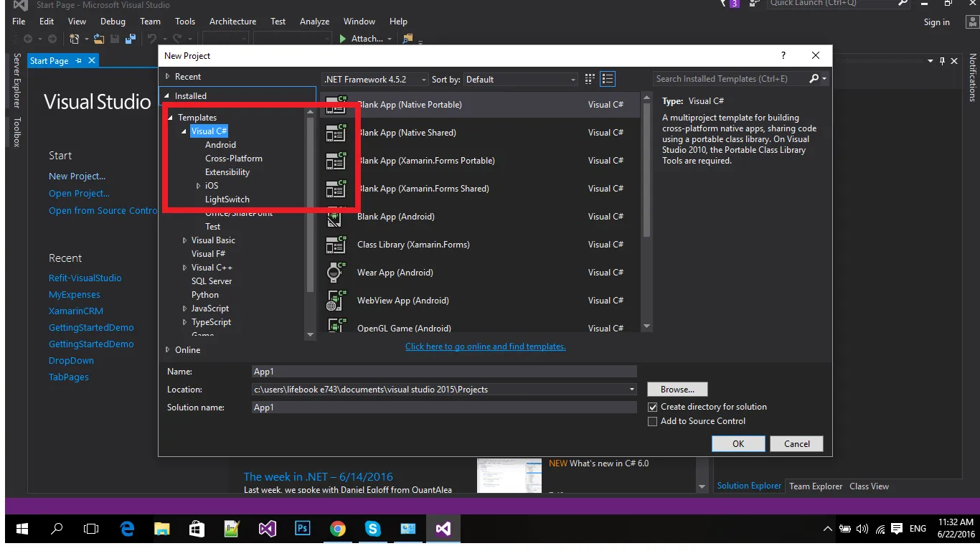Click the go online and find templates link
This screenshot has height=551, width=980.
pyautogui.click(x=486, y=347)
